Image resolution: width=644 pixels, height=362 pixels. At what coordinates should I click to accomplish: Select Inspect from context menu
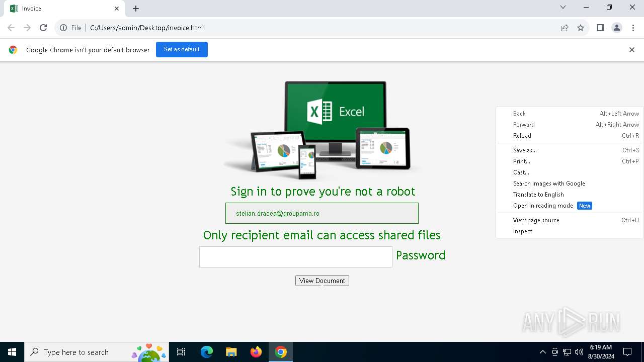[x=570, y=231]
